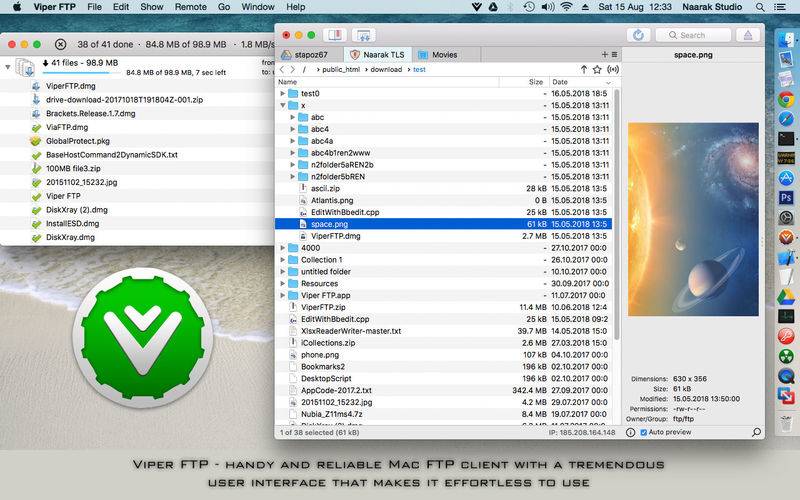Sort by the Date column header

[581, 82]
